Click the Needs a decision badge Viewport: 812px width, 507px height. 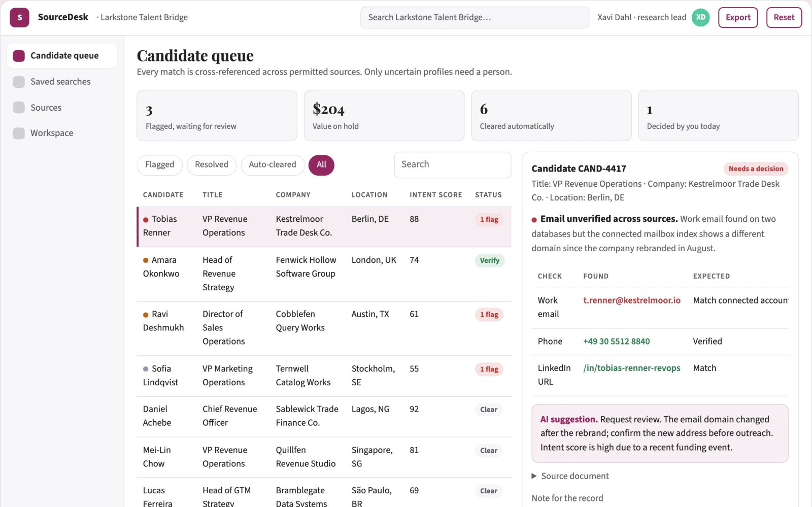tap(756, 169)
